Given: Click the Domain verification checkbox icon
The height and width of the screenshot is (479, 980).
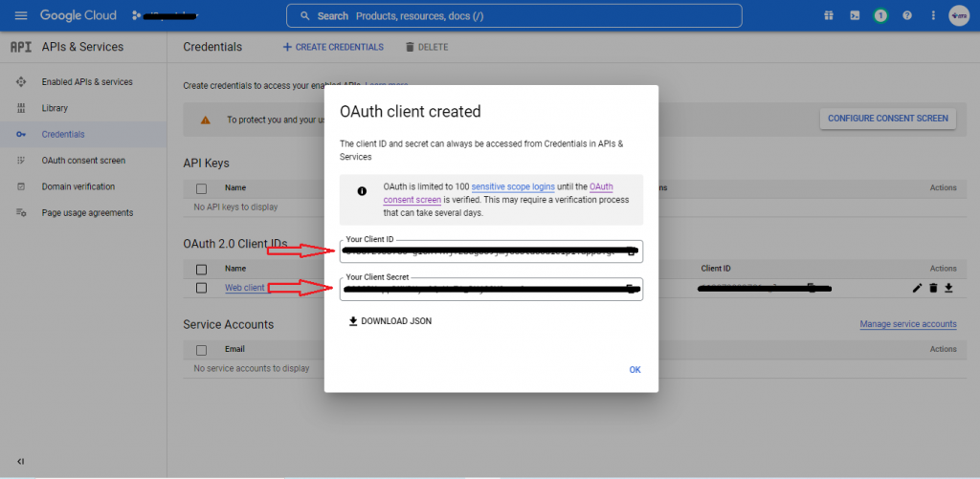Looking at the screenshot, I should (21, 186).
